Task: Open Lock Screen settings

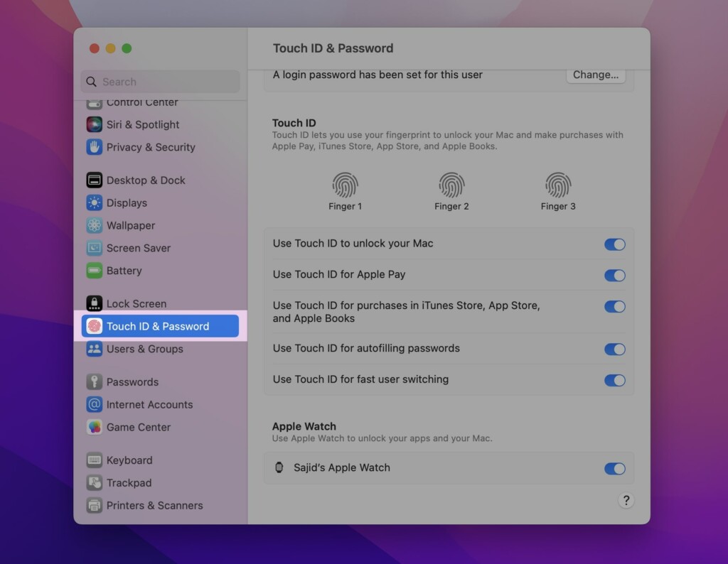Action: tap(136, 303)
